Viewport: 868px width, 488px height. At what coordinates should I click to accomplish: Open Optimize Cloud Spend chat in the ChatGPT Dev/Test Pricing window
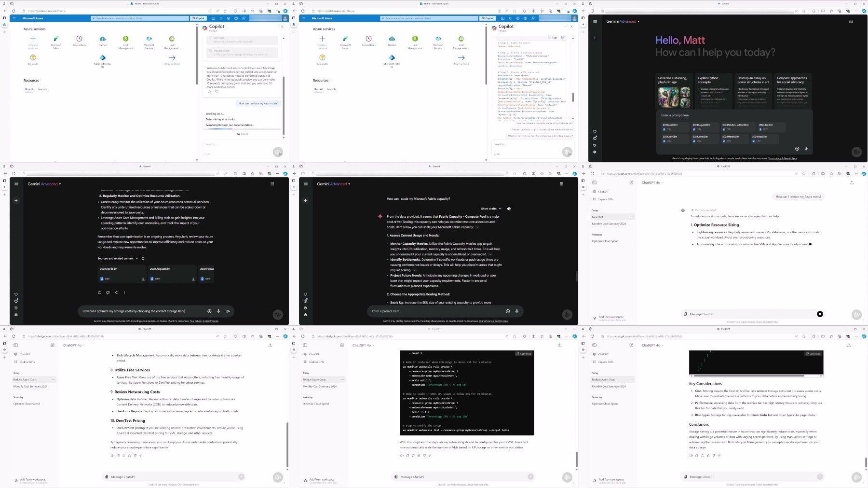point(27,404)
